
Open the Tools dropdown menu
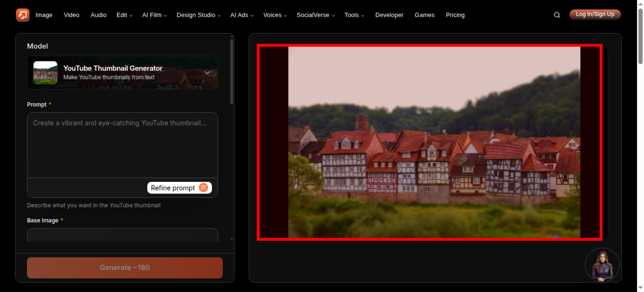point(354,15)
